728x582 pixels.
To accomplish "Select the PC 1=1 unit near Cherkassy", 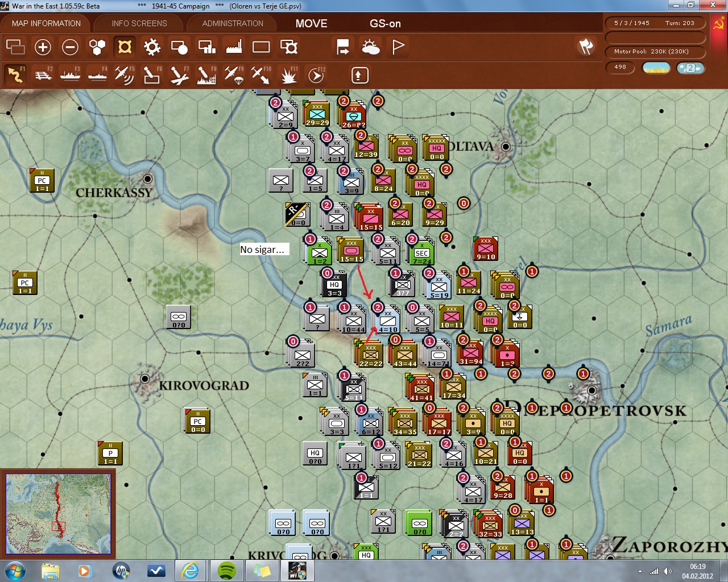I will [x=42, y=180].
